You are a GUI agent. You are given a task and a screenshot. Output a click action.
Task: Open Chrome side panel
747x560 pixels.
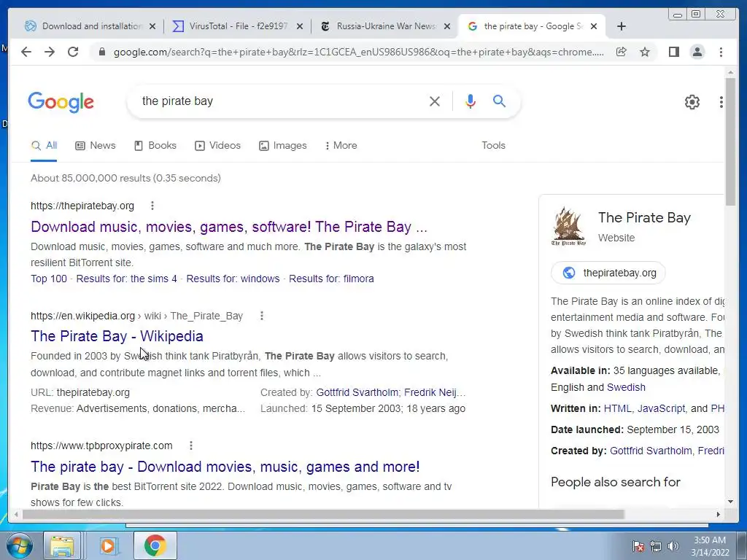[673, 52]
